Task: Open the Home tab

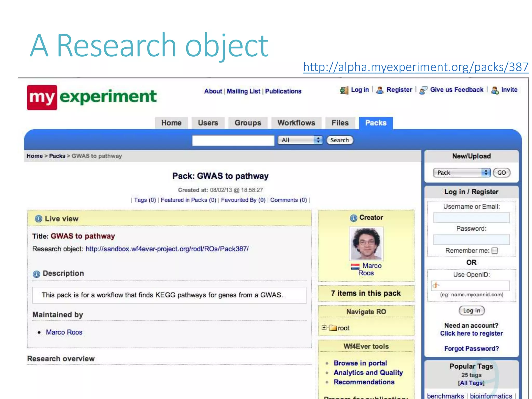Action: pyautogui.click(x=171, y=123)
